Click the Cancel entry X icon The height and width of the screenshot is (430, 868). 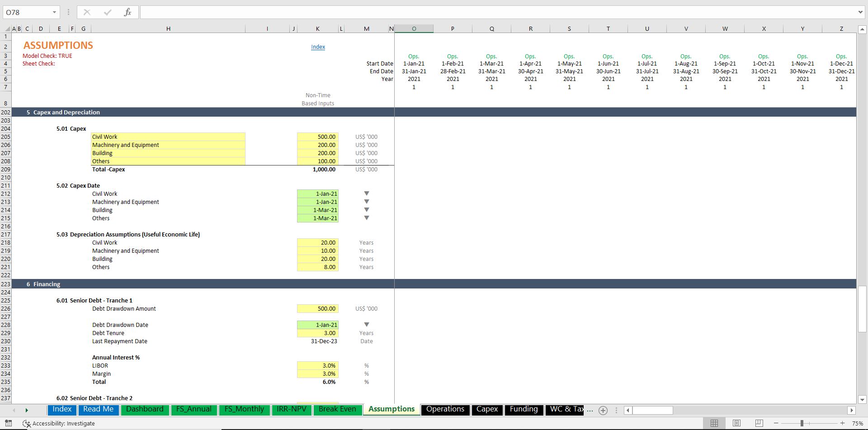(x=87, y=12)
